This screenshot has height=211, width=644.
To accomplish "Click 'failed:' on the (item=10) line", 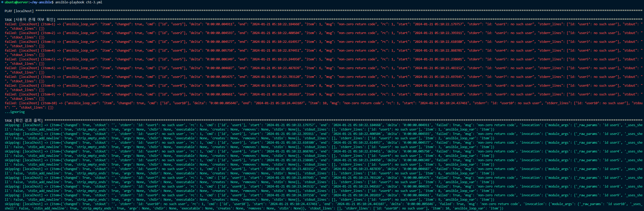I will [x=11, y=103].
